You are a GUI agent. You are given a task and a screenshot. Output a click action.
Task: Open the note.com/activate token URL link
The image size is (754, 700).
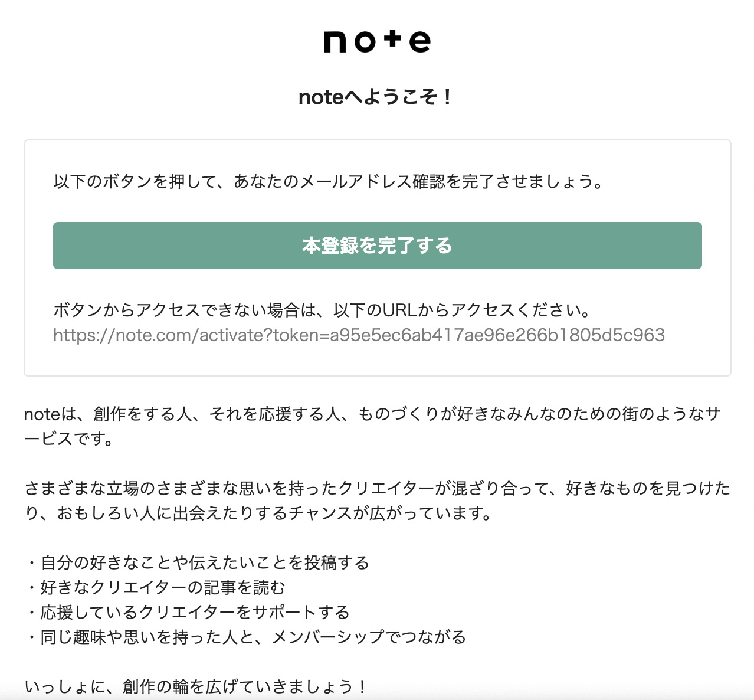[x=359, y=335]
